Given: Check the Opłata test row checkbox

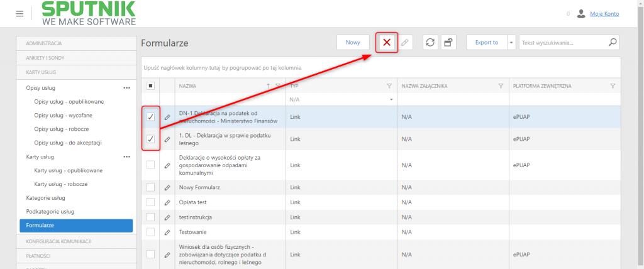Looking at the screenshot, I should [x=151, y=202].
